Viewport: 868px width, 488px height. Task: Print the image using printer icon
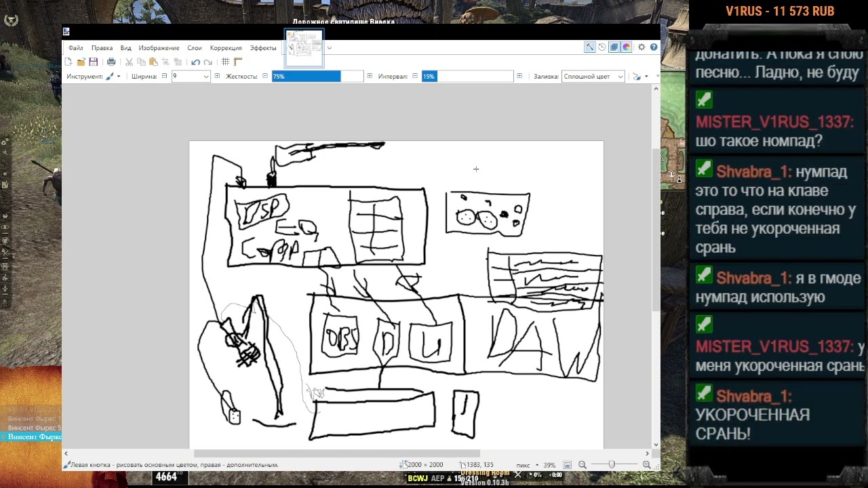[x=111, y=62]
